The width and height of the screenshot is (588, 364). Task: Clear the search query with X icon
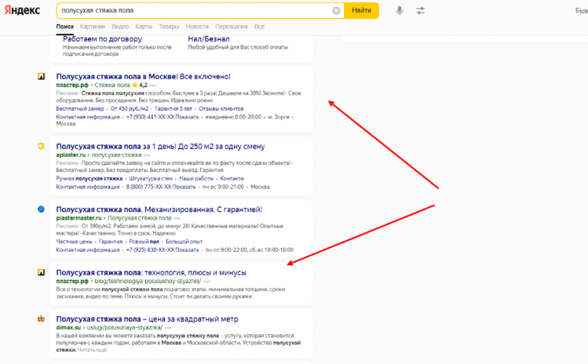click(x=336, y=10)
